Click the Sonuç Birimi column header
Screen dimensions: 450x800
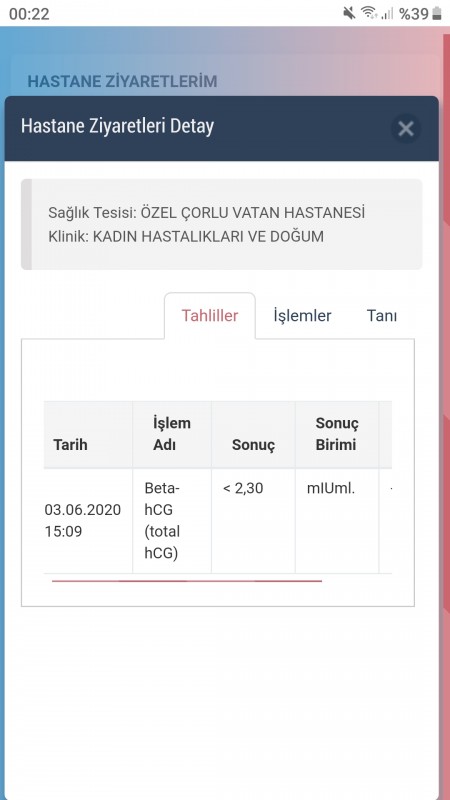pos(337,435)
